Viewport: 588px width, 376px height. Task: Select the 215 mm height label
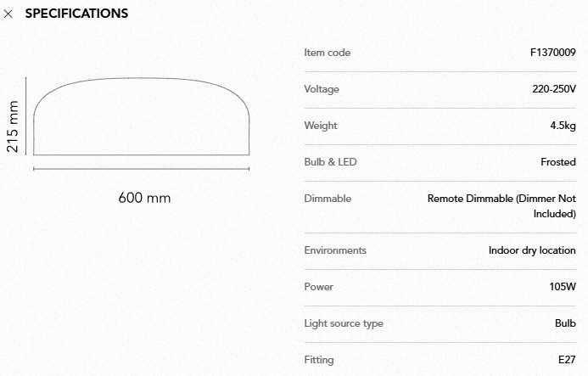tap(13, 126)
